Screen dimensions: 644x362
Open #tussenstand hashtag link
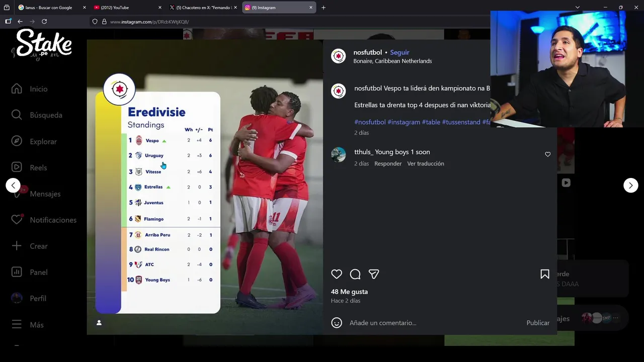click(x=461, y=122)
